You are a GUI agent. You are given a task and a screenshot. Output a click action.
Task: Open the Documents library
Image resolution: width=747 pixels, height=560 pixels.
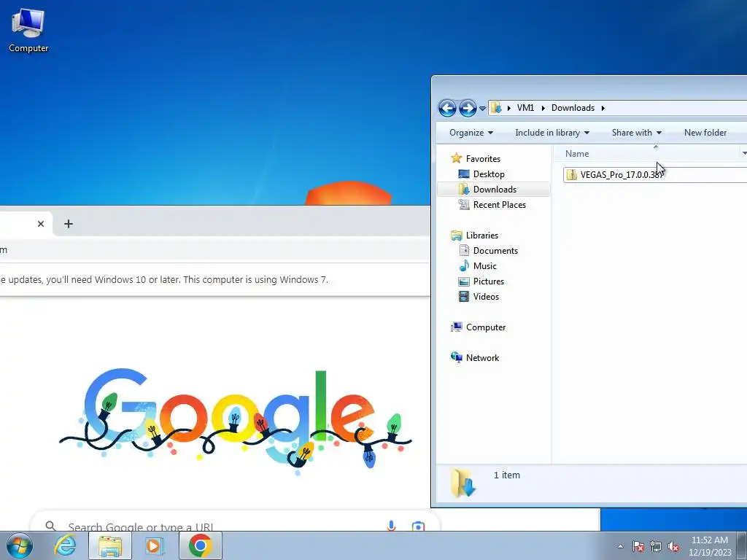click(495, 251)
